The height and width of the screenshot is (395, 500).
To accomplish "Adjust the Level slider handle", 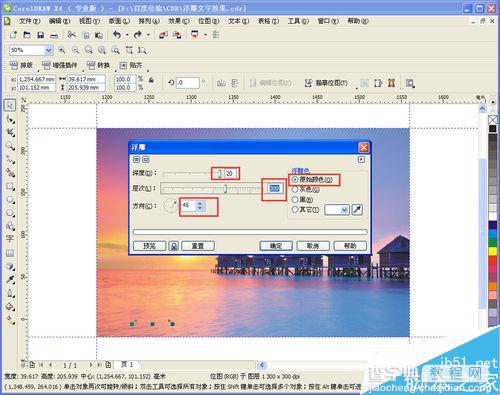I will 225,189.
